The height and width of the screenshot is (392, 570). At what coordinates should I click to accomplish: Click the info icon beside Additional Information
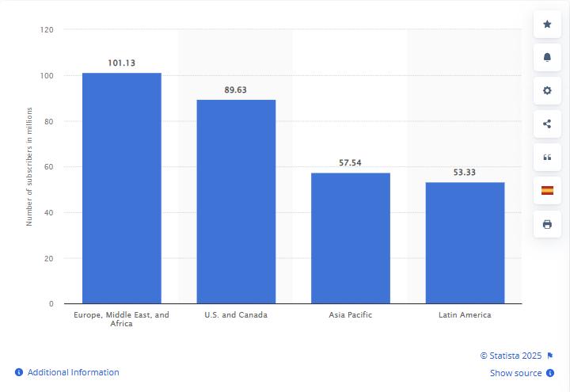point(19,372)
